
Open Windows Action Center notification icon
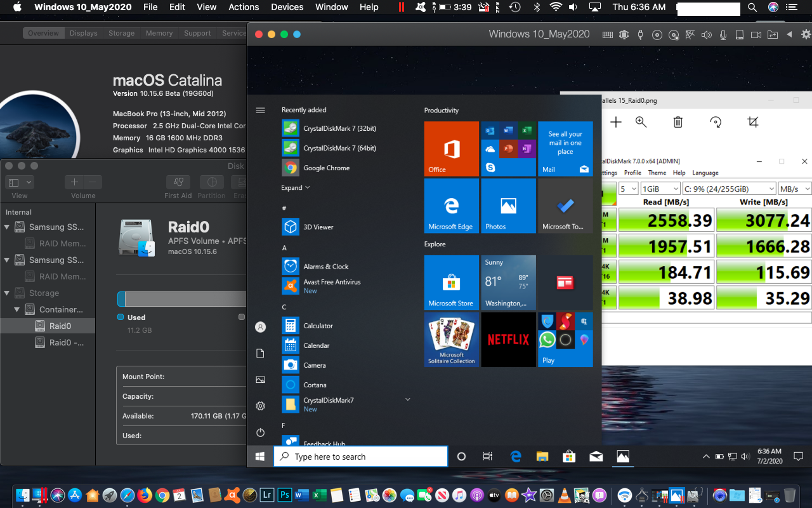click(798, 456)
